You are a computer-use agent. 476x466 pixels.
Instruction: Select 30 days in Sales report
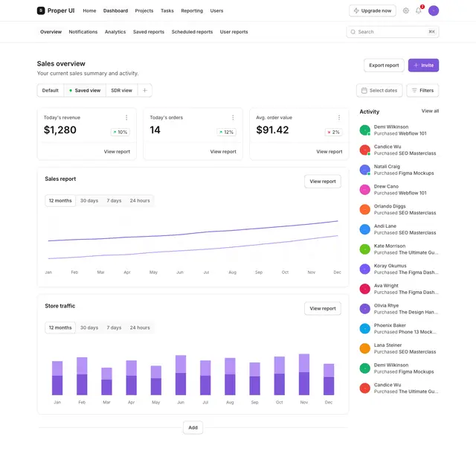coord(89,200)
